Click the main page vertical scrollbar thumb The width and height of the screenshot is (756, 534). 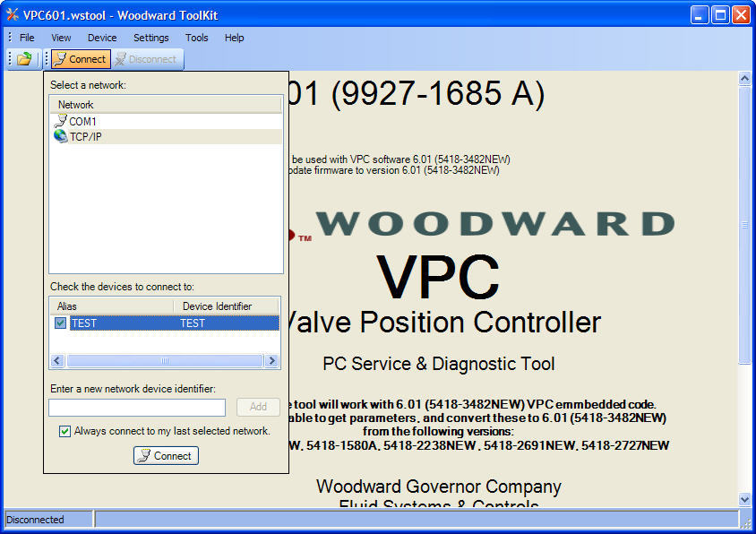click(x=745, y=225)
